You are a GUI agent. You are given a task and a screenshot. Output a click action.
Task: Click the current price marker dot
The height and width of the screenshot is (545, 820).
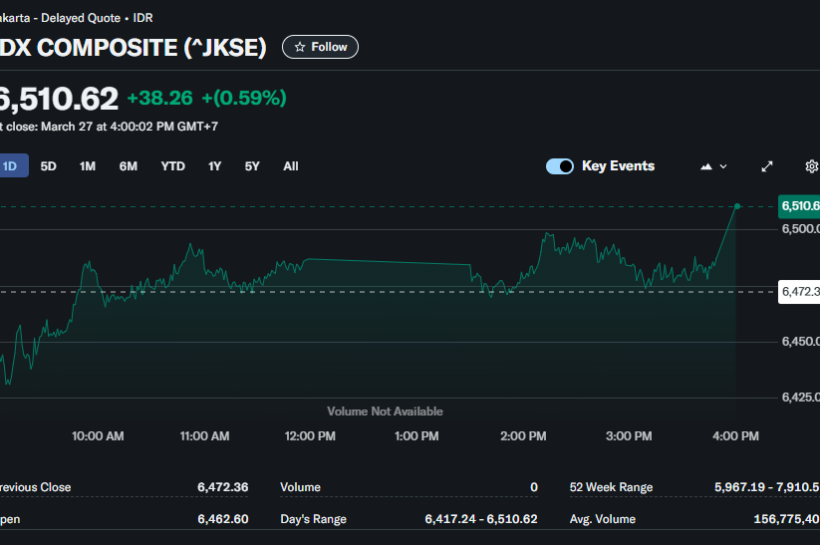pyautogui.click(x=737, y=207)
